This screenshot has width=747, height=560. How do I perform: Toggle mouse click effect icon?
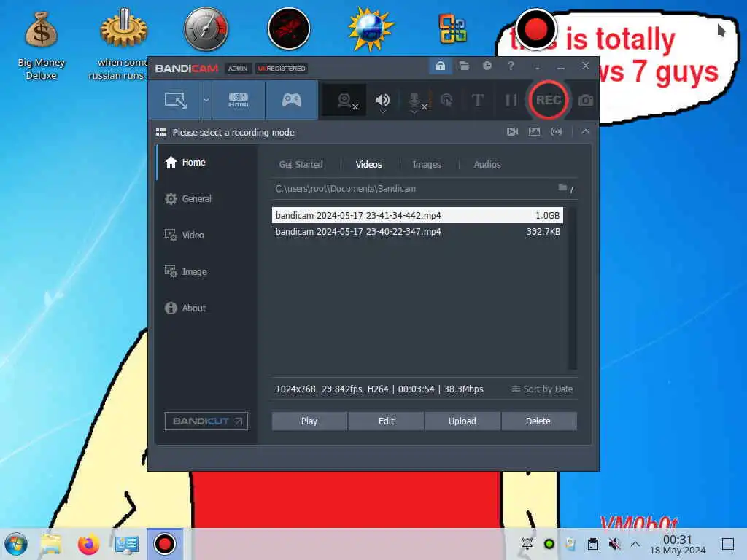(446, 101)
